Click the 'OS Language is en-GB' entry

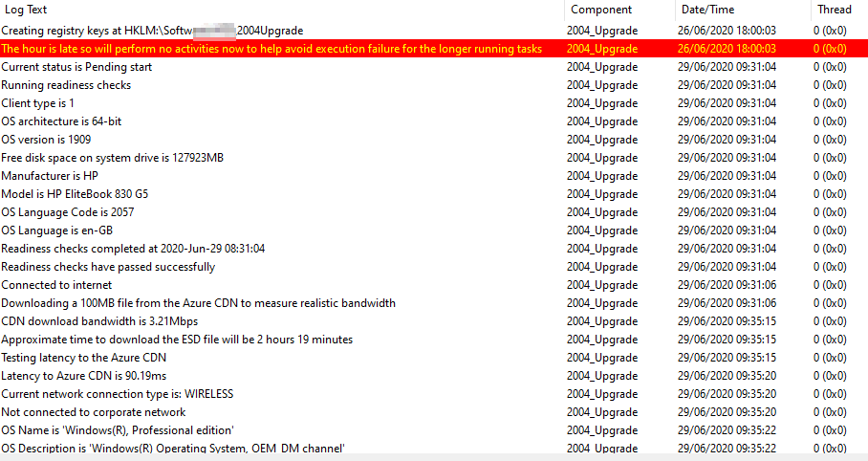tap(57, 230)
